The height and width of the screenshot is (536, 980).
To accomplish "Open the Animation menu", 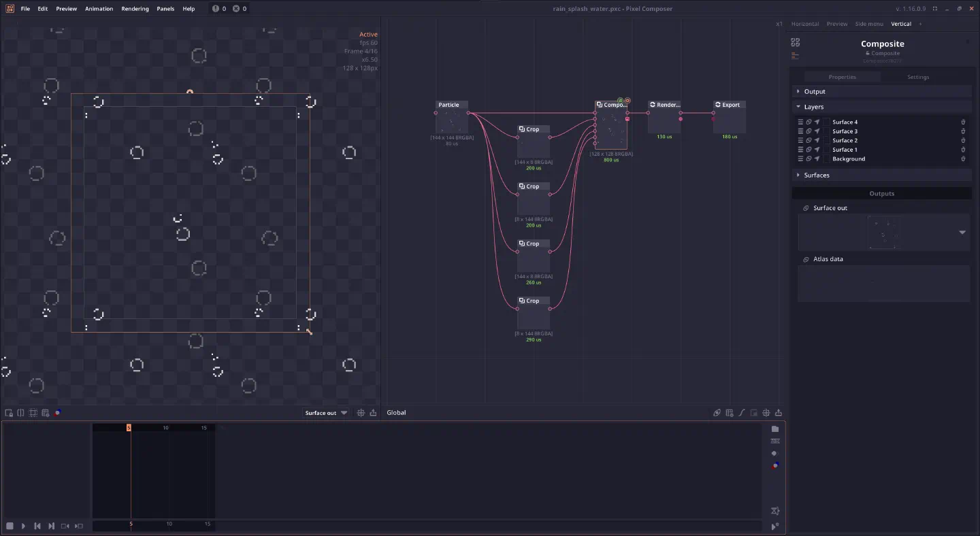I will (99, 8).
